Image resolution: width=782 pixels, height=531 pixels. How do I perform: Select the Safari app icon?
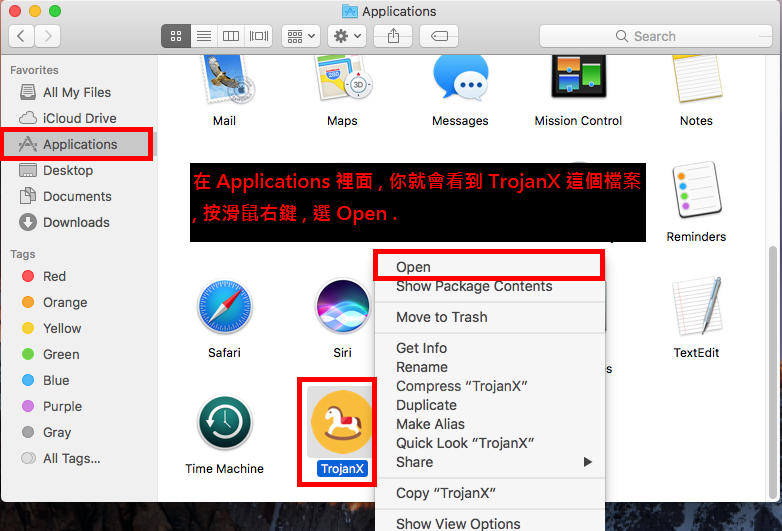point(224,307)
